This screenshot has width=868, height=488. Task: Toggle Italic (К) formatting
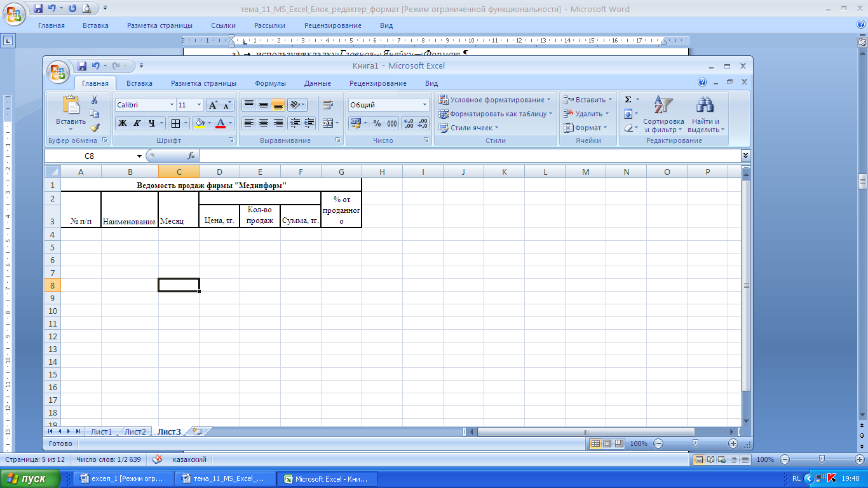136,123
